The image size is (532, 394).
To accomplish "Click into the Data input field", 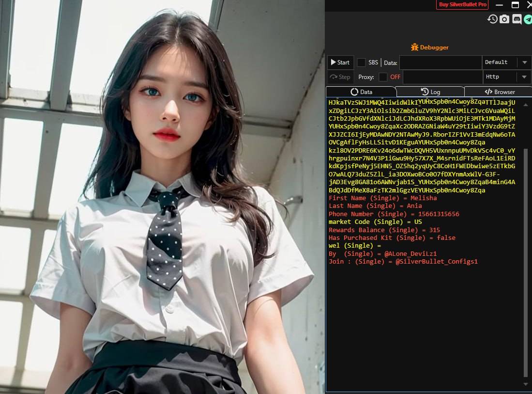I will (441, 63).
